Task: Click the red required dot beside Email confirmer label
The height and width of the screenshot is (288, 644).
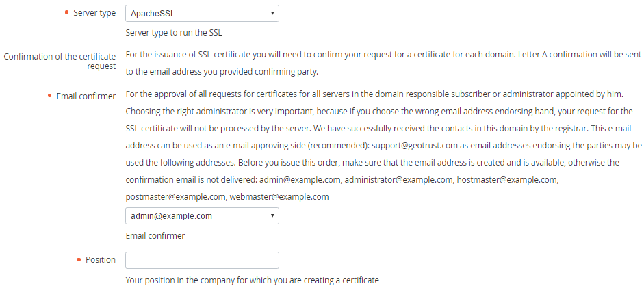Action: point(50,96)
